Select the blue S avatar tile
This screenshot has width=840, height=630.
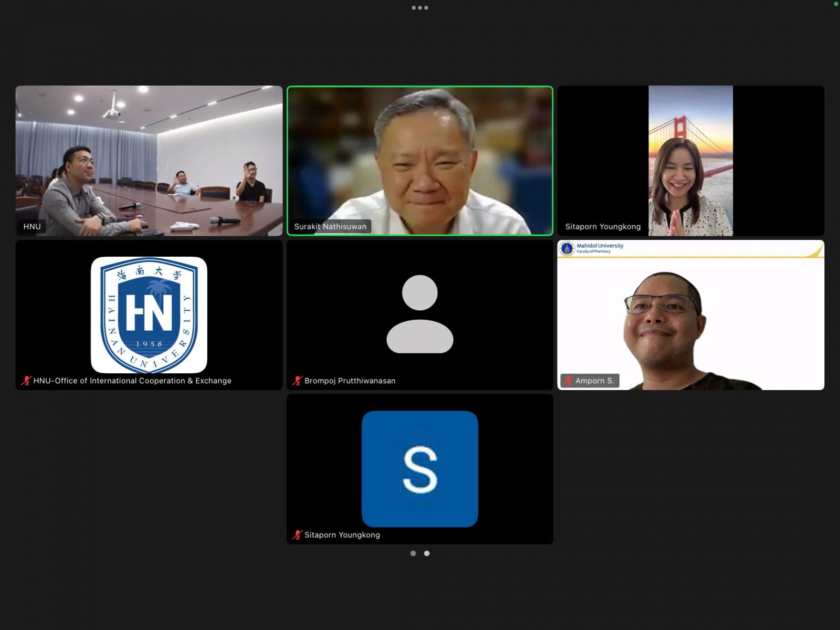click(420, 469)
